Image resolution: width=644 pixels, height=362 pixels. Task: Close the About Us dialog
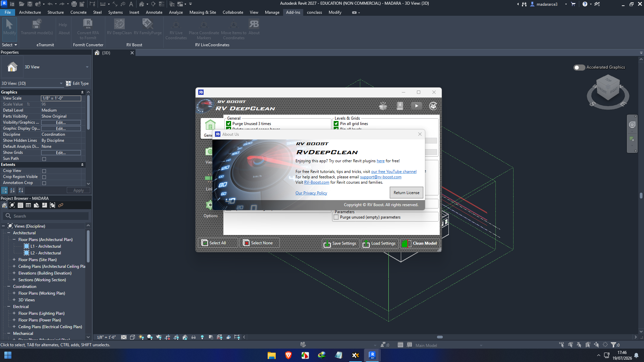point(420,134)
